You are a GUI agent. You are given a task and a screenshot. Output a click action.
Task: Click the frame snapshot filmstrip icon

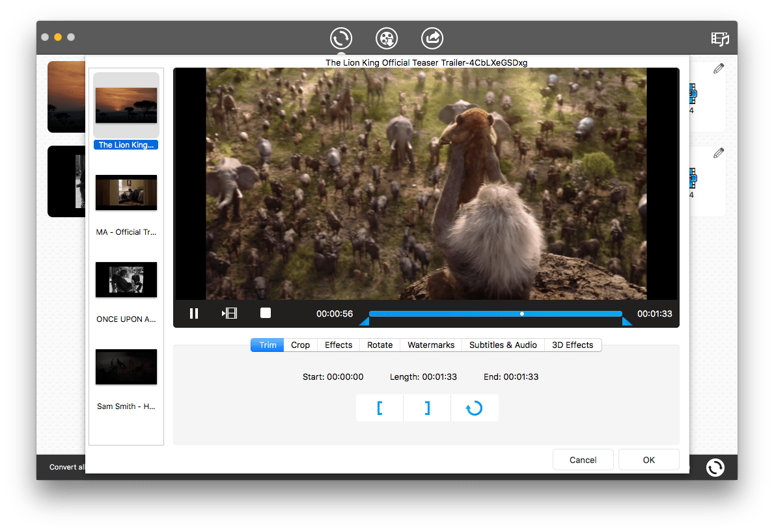[x=230, y=313]
